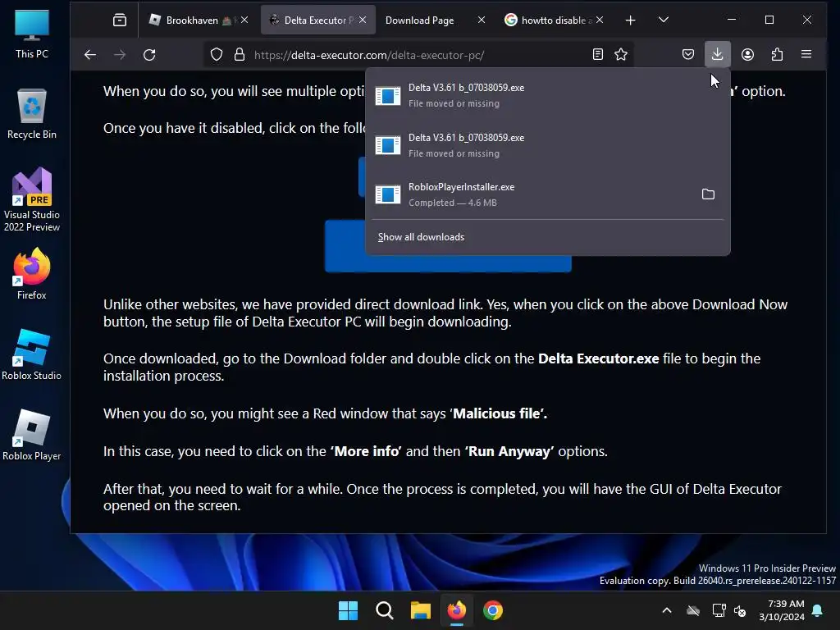Image resolution: width=840 pixels, height=630 pixels.
Task: Open Firefox account icon
Action: point(747,55)
